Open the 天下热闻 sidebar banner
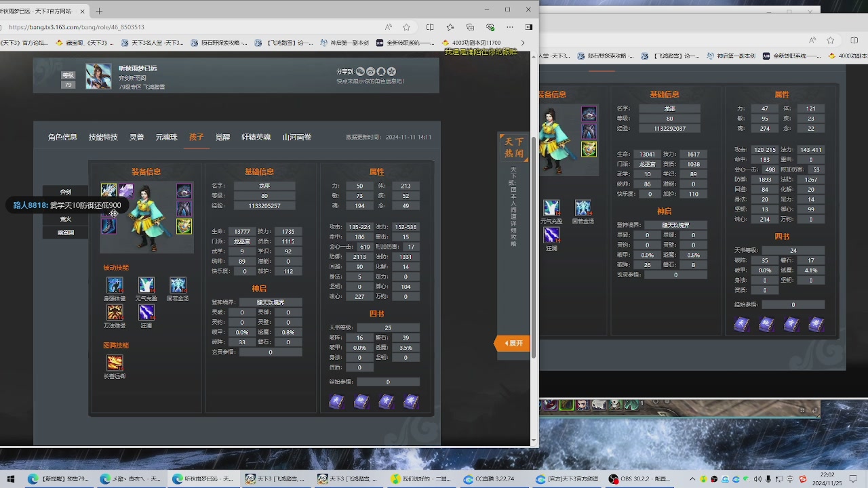The image size is (868, 488). [513, 147]
